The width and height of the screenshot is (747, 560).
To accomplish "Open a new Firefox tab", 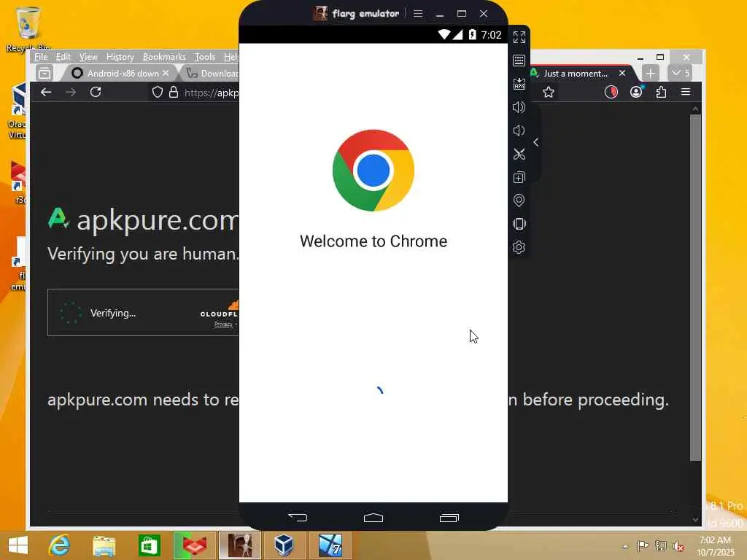I will coord(650,74).
